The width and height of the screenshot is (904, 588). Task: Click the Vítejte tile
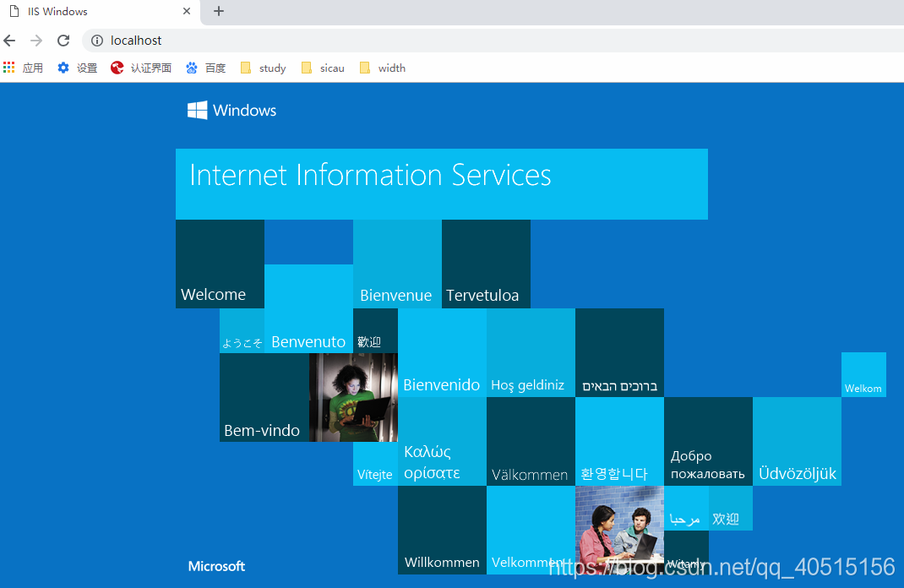375,464
